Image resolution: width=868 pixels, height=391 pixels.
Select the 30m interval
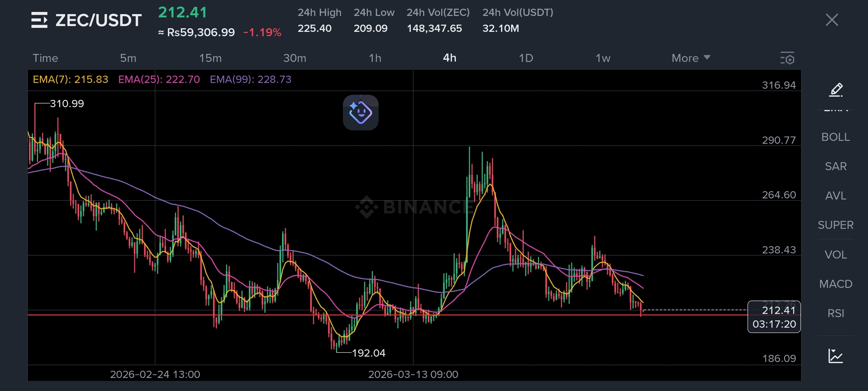(x=295, y=58)
